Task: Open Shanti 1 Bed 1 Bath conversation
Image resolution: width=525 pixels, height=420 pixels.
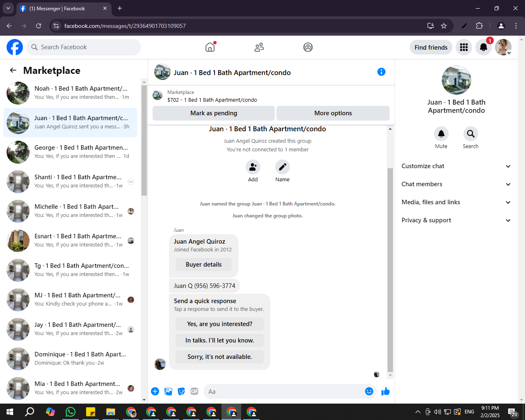Action: 71,182
